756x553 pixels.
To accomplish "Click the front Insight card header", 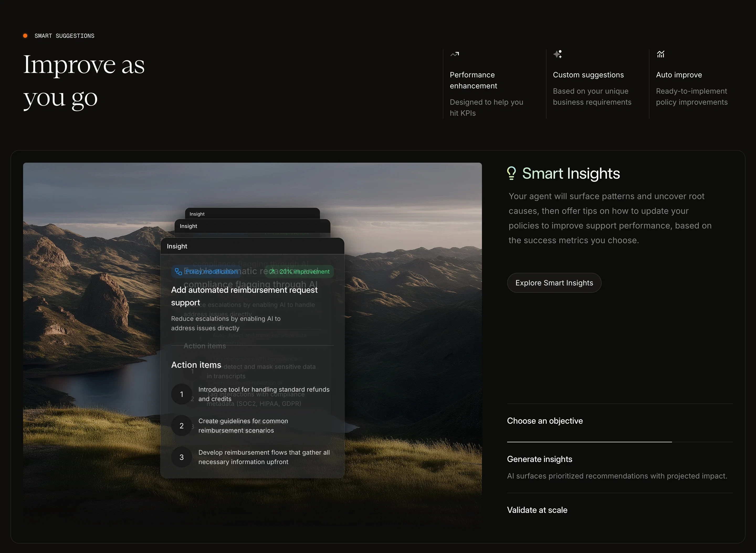I will click(252, 246).
